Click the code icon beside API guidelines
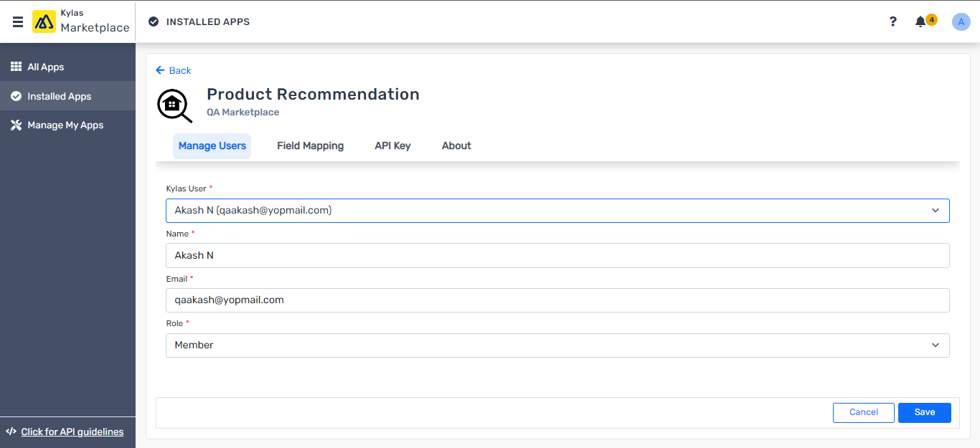The image size is (980, 448). coord(11,432)
